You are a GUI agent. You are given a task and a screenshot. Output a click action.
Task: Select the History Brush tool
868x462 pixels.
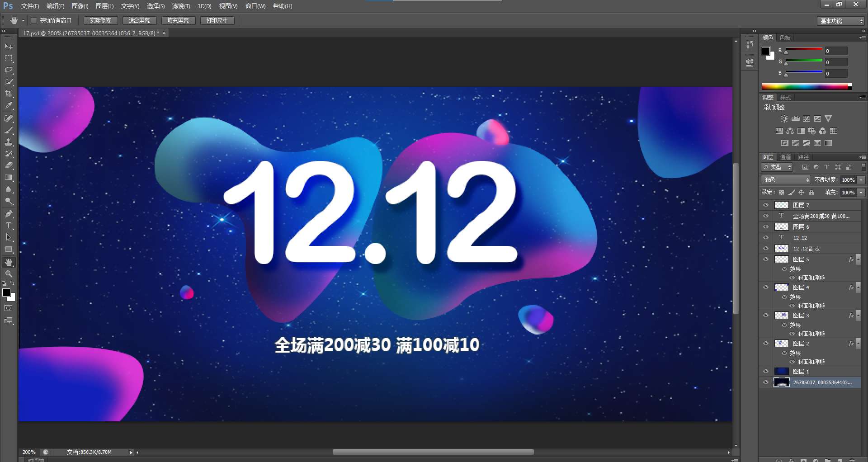point(9,154)
